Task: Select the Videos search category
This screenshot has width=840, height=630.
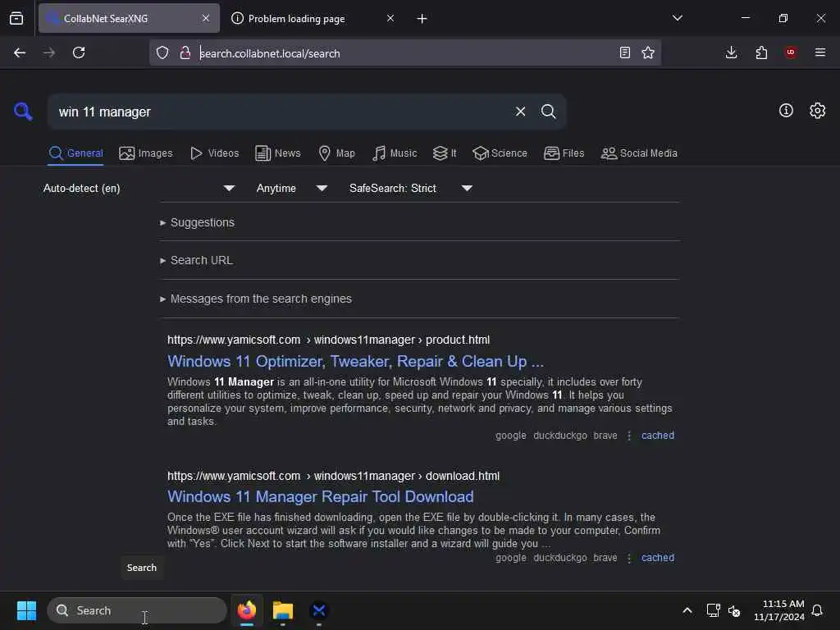Action: [x=214, y=153]
